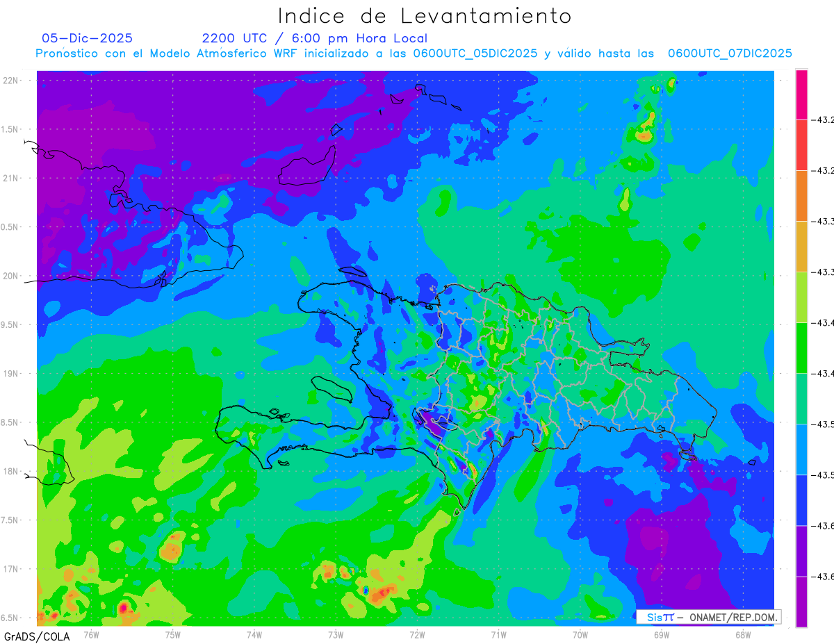Click the 74W longitude label

(x=254, y=635)
